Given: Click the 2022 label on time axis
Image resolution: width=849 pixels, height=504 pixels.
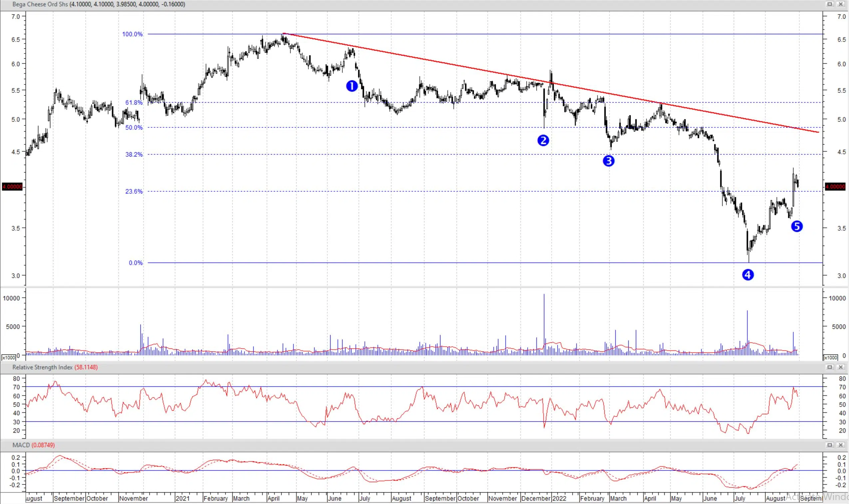Looking at the screenshot, I should point(559,498).
